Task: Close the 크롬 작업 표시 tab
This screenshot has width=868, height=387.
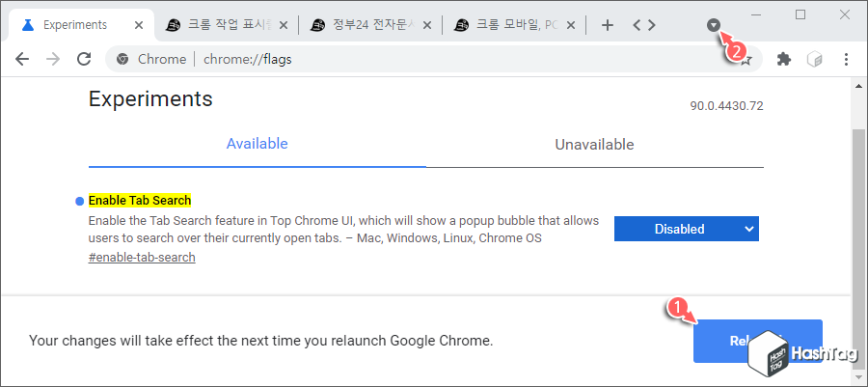Action: coord(283,25)
